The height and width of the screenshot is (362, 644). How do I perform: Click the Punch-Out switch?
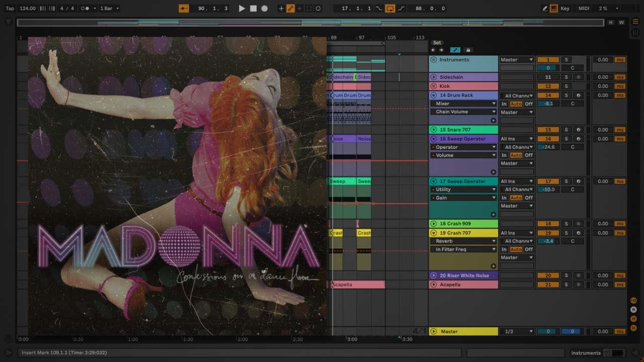tap(401, 9)
